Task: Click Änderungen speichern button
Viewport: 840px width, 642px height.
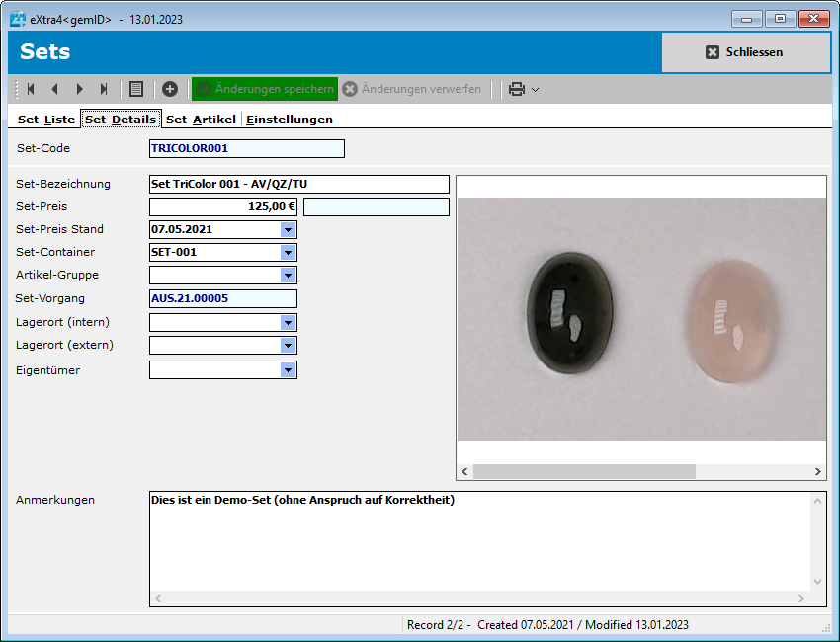Action: [265, 89]
